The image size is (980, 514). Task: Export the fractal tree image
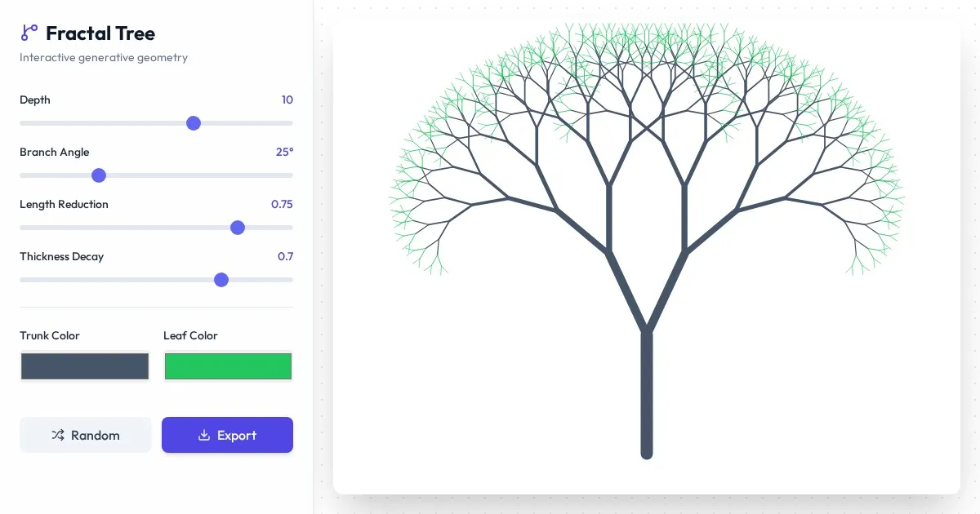227,435
